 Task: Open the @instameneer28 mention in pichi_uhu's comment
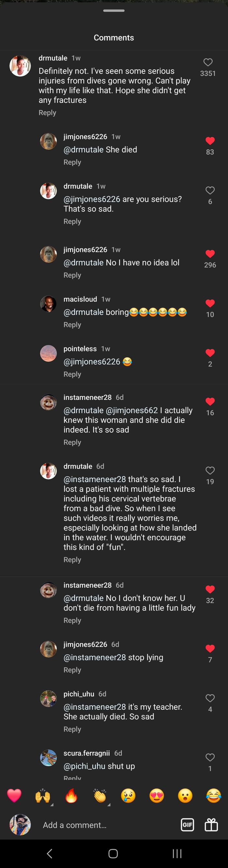(94, 707)
